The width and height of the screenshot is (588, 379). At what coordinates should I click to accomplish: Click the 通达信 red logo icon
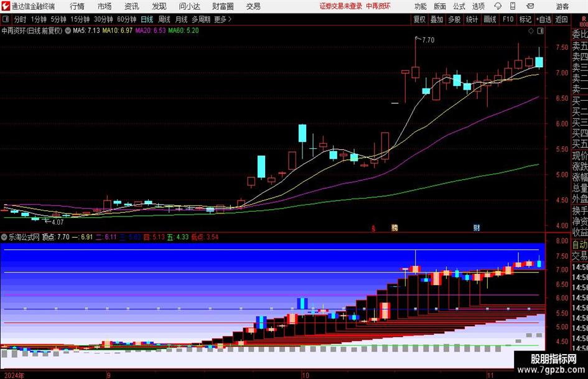pos(5,6)
